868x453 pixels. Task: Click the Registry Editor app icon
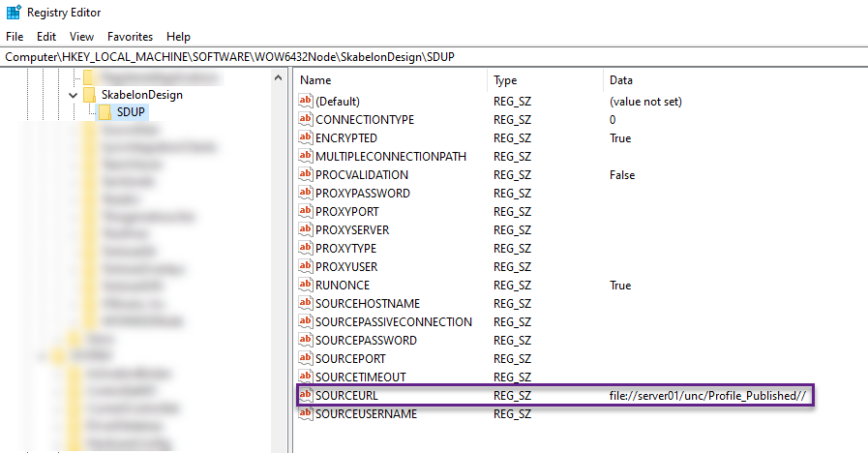pos(14,13)
